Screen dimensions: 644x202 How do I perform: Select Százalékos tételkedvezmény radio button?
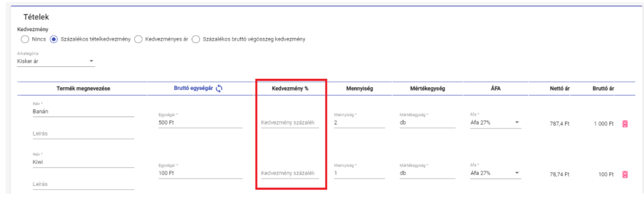coord(54,39)
